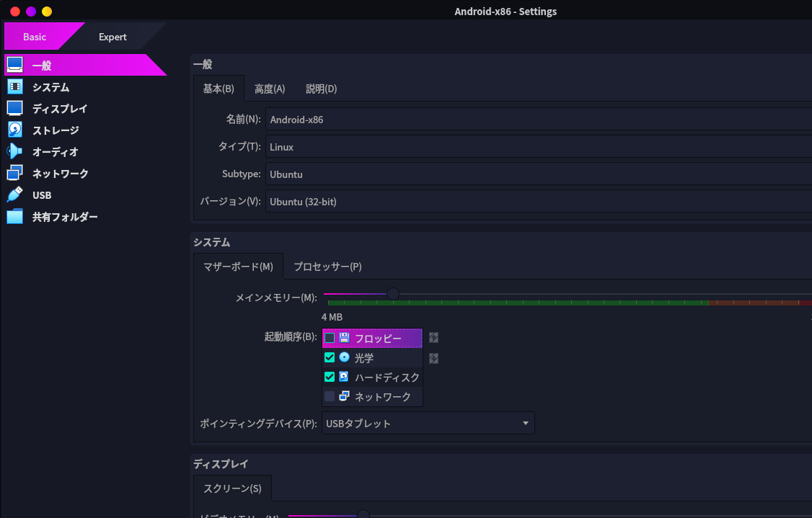
Task: Click the ディスプレイ (Display) monitor icon
Action: point(15,109)
